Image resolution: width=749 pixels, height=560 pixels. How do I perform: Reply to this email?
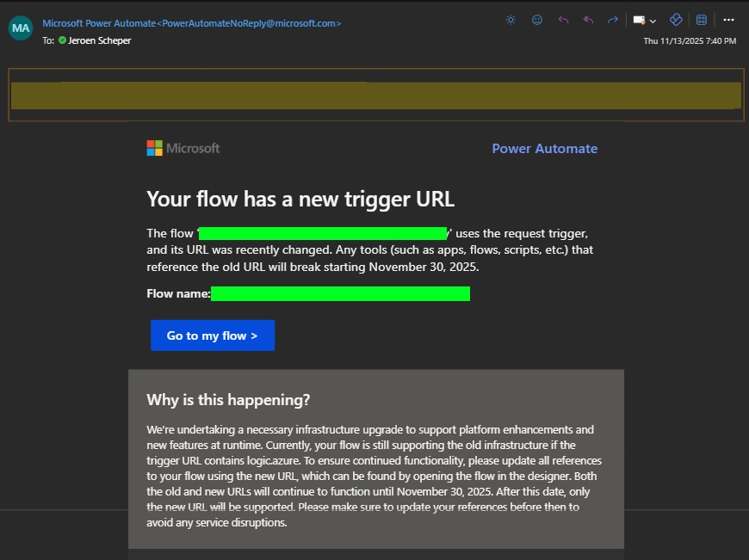pos(562,19)
